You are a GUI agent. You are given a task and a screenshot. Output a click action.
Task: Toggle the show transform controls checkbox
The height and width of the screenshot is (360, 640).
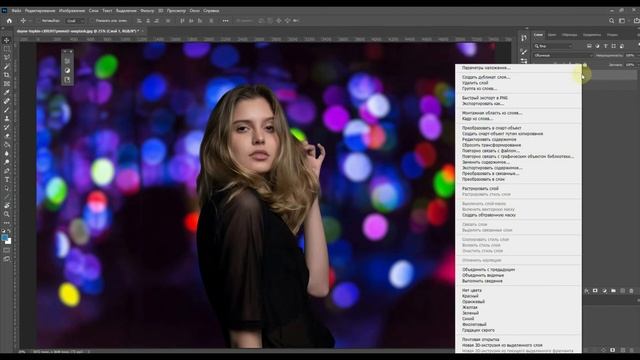(93, 20)
